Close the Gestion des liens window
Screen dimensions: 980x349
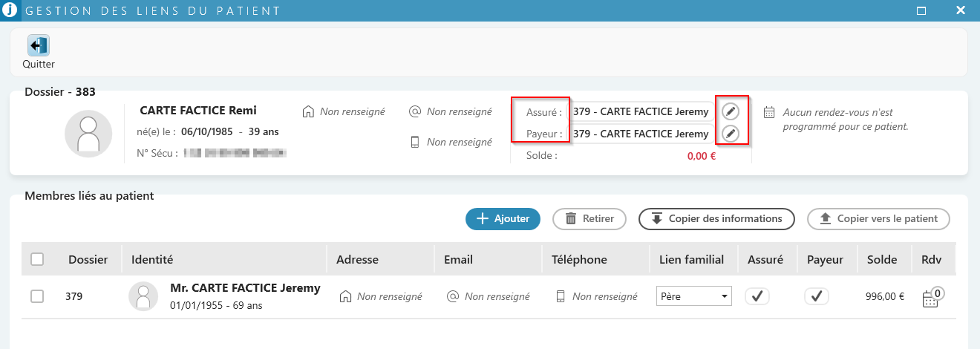tap(960, 10)
